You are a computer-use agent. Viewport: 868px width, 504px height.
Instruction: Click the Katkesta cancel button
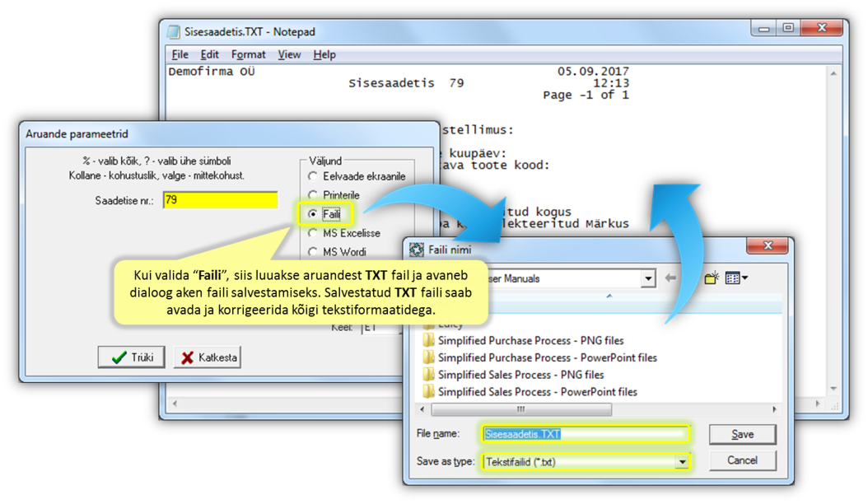tap(208, 357)
